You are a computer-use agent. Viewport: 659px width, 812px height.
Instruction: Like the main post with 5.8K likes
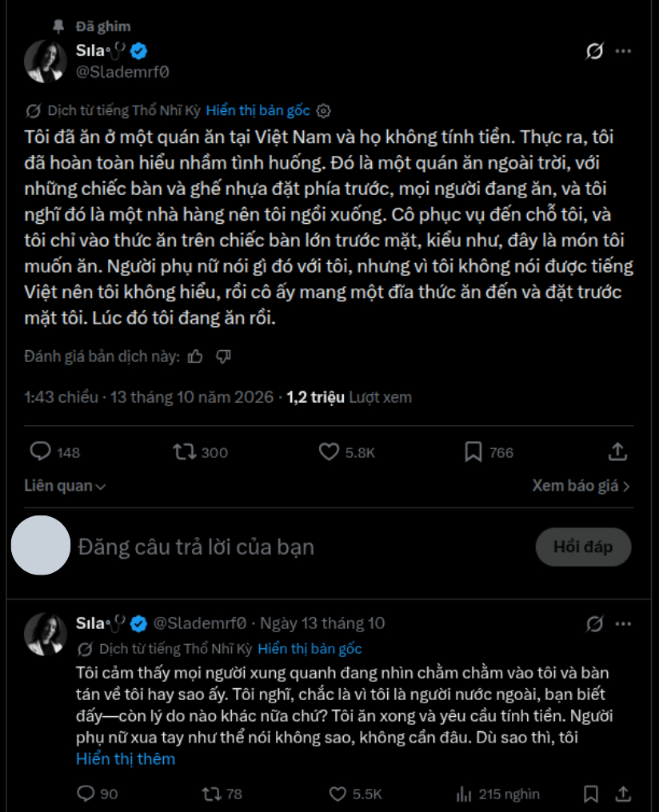click(346, 452)
